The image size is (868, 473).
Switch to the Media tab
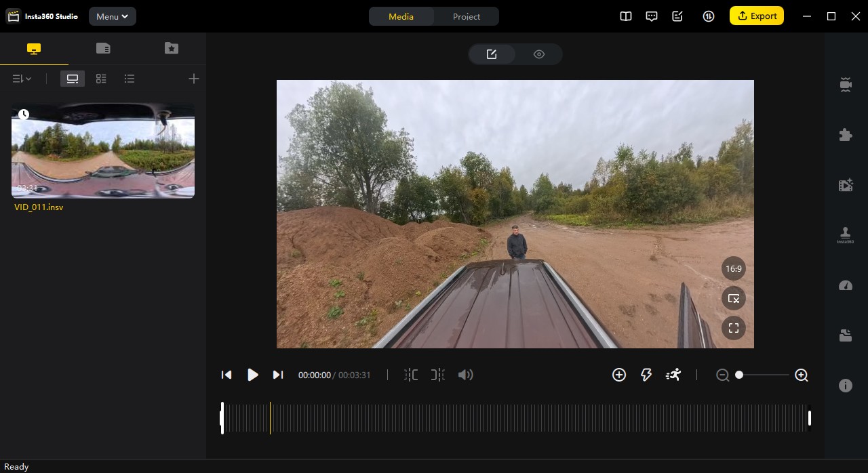click(401, 16)
